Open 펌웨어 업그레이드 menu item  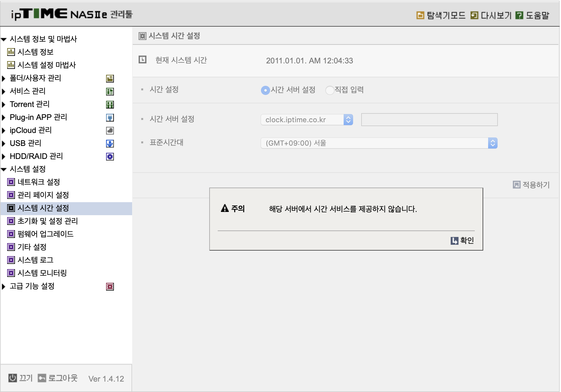click(45, 234)
